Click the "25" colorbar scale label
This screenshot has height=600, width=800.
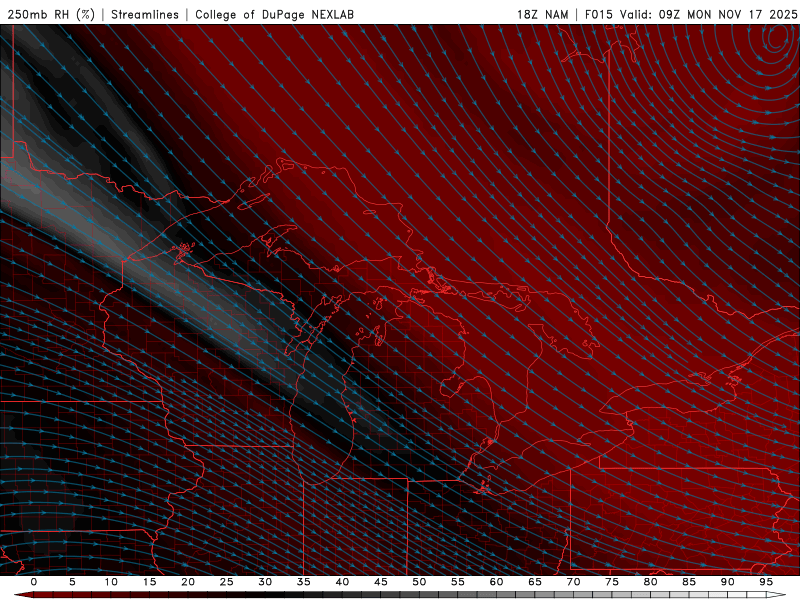click(227, 582)
